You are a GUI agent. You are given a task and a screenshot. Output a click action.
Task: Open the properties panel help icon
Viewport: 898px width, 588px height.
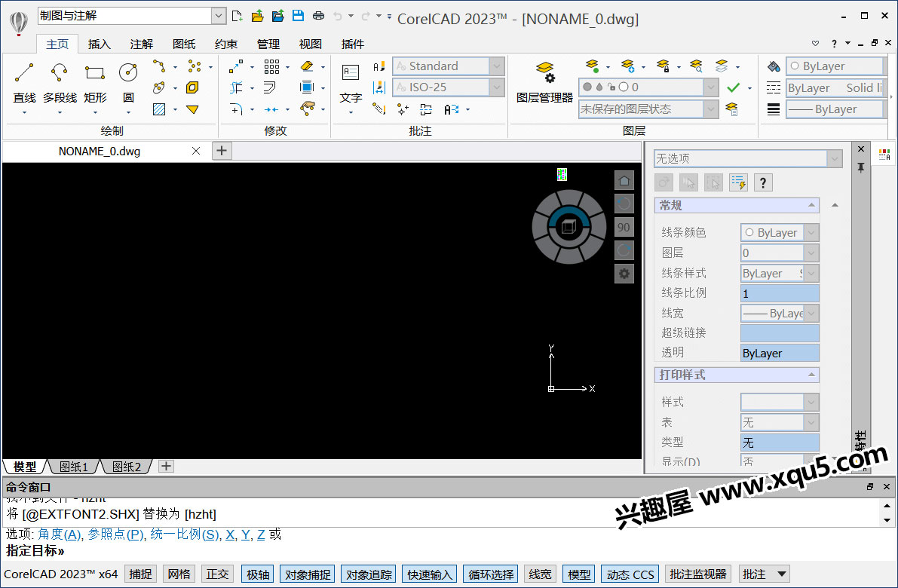pos(763,182)
